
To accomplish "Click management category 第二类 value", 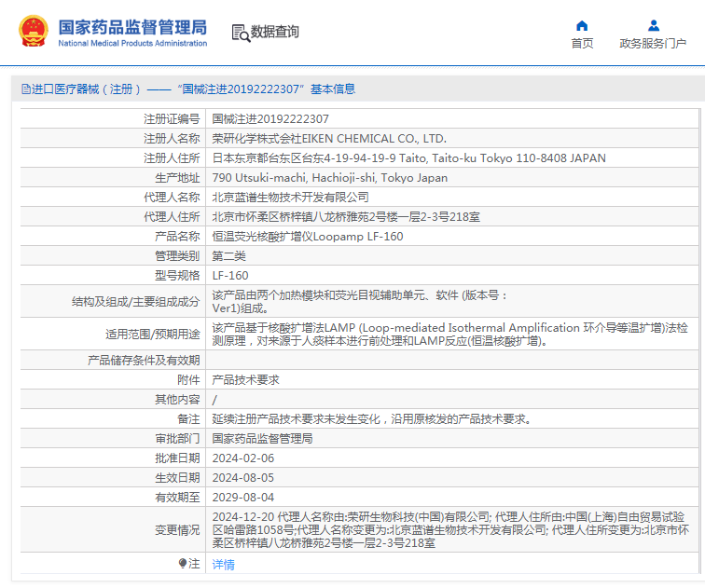I will (228, 256).
